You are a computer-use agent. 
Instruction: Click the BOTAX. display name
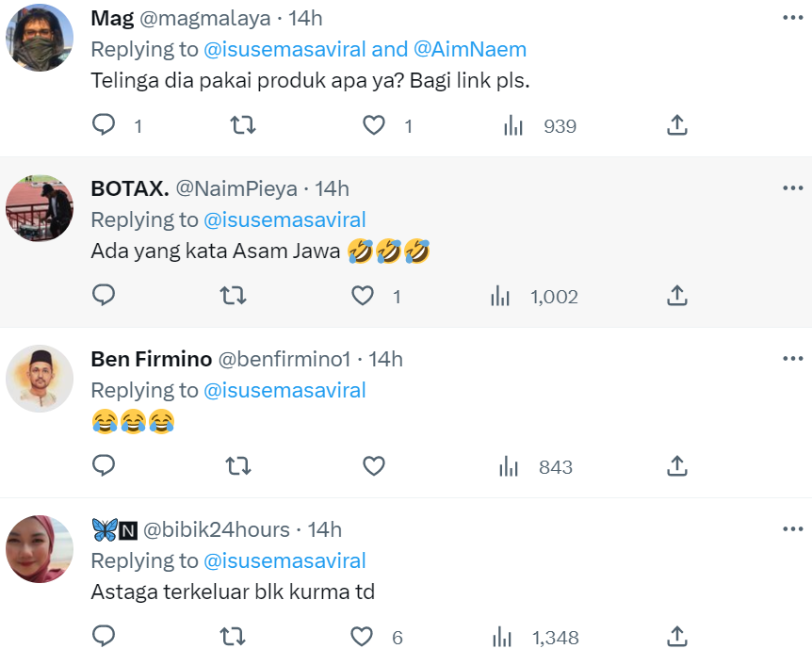tap(130, 188)
